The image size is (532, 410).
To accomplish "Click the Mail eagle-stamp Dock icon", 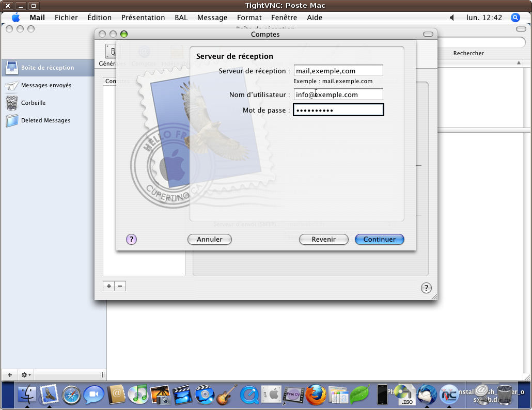I will coord(49,395).
